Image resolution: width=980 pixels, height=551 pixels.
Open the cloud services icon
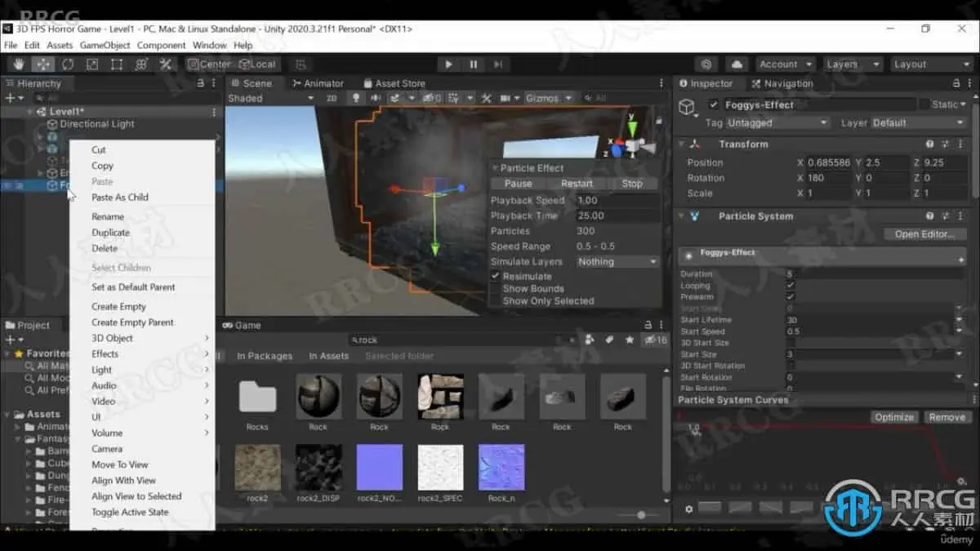737,64
